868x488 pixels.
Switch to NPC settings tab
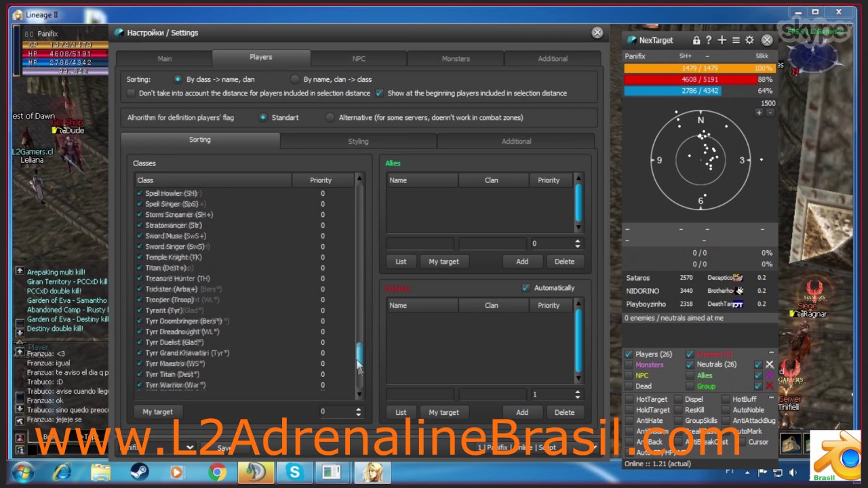pos(359,59)
